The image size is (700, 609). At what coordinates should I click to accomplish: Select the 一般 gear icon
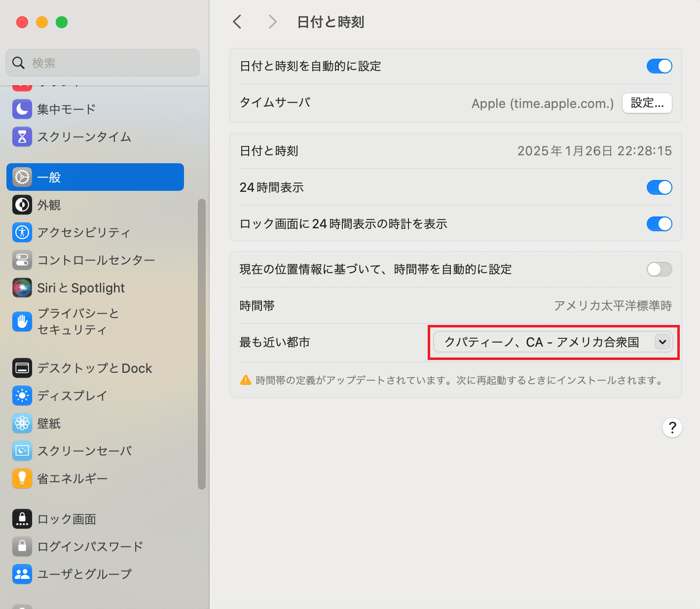(x=22, y=177)
